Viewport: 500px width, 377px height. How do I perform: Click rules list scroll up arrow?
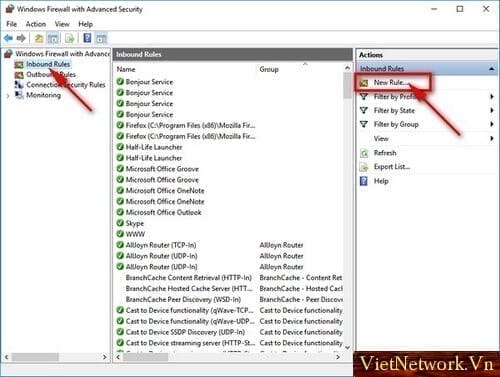(x=347, y=68)
